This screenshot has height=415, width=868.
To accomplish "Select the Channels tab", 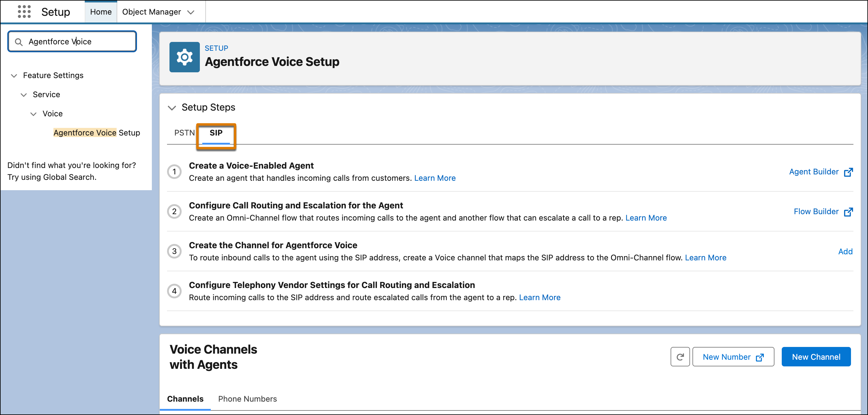I will 185,399.
